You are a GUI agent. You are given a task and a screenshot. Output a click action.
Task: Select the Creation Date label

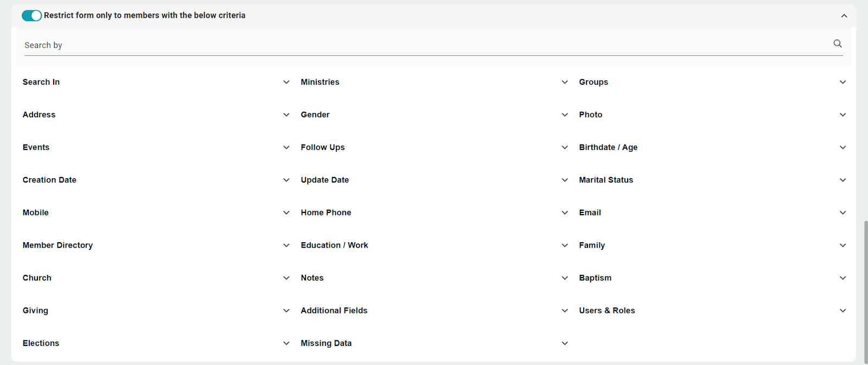(x=49, y=180)
